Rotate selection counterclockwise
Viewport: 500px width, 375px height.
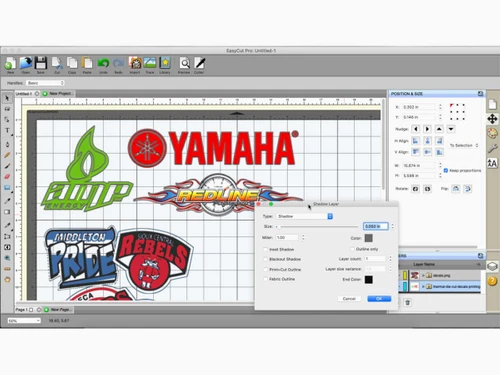point(415,189)
